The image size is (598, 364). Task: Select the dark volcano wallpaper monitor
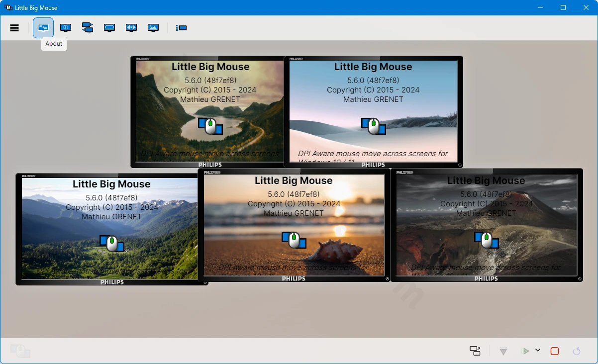coord(487,225)
